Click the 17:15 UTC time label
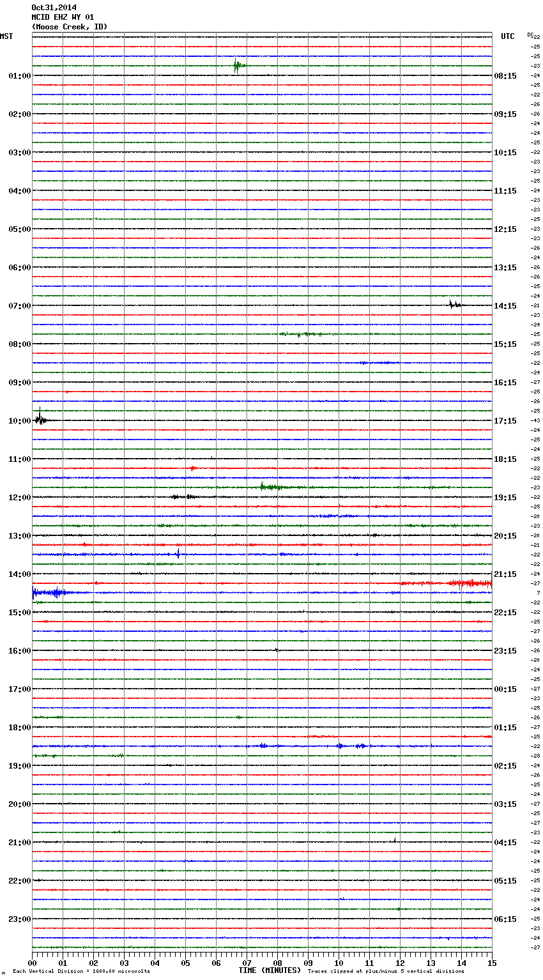The width and height of the screenshot is (543, 980). click(505, 421)
